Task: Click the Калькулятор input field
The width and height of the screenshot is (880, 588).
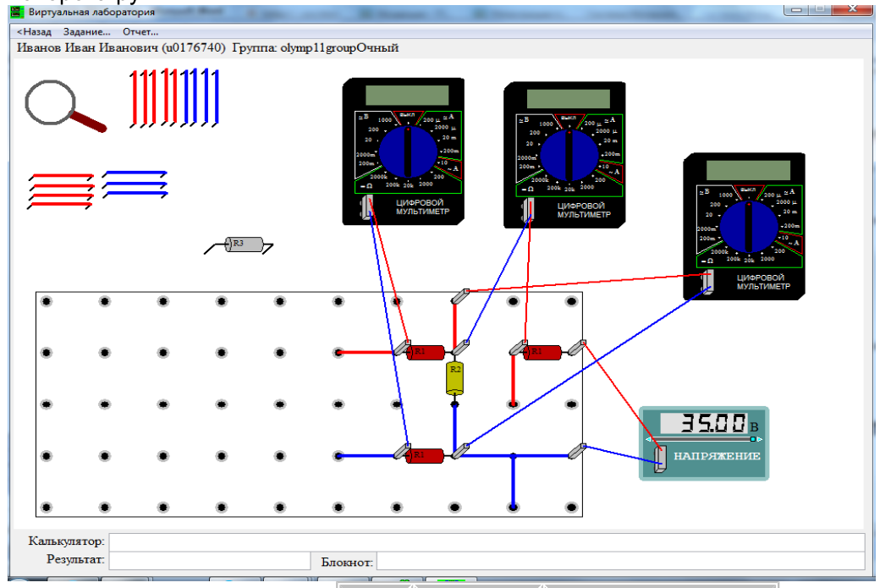Action: click(x=487, y=542)
